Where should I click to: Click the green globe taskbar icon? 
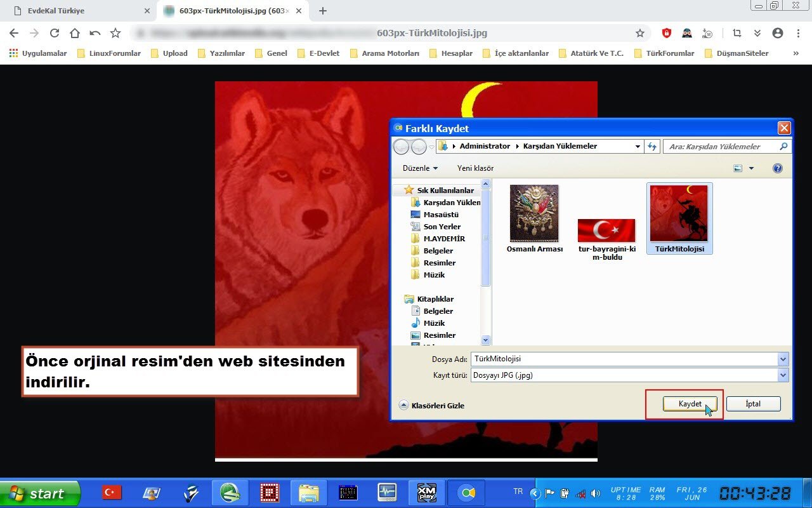pyautogui.click(x=230, y=493)
